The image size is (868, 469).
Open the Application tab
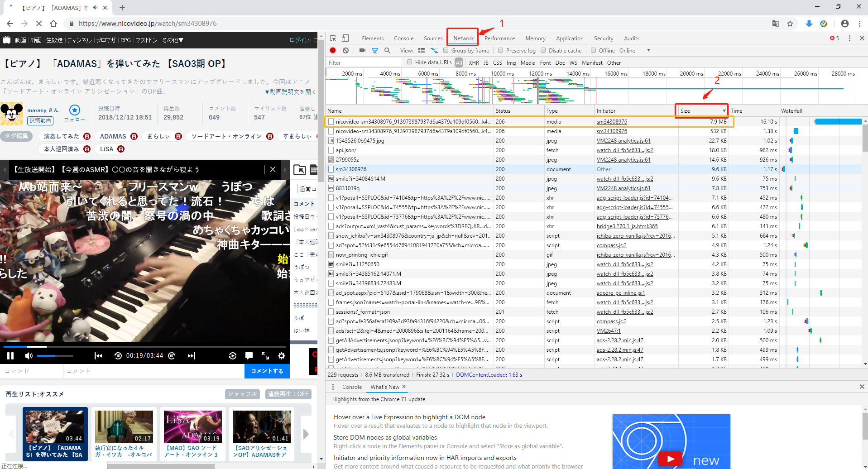click(x=570, y=38)
